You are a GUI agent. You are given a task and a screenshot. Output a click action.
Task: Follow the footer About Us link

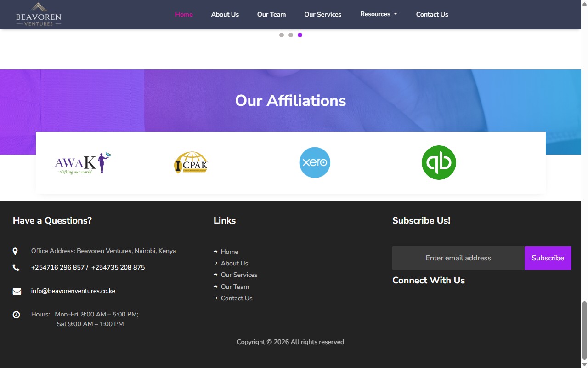tap(234, 263)
